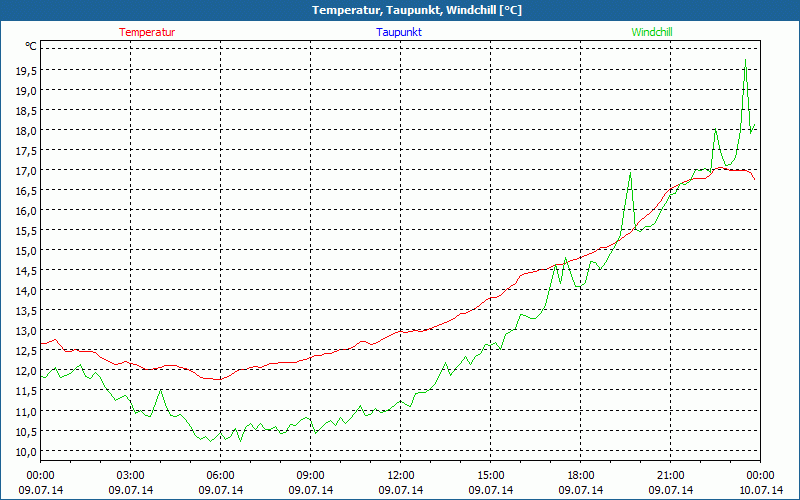Click the 10,0 y-axis value
Image resolution: width=800 pixels, height=500 pixels.
[26, 451]
